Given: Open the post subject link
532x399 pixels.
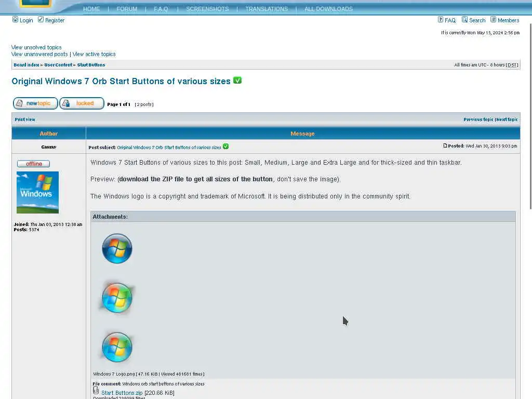Looking at the screenshot, I should 169,148.
